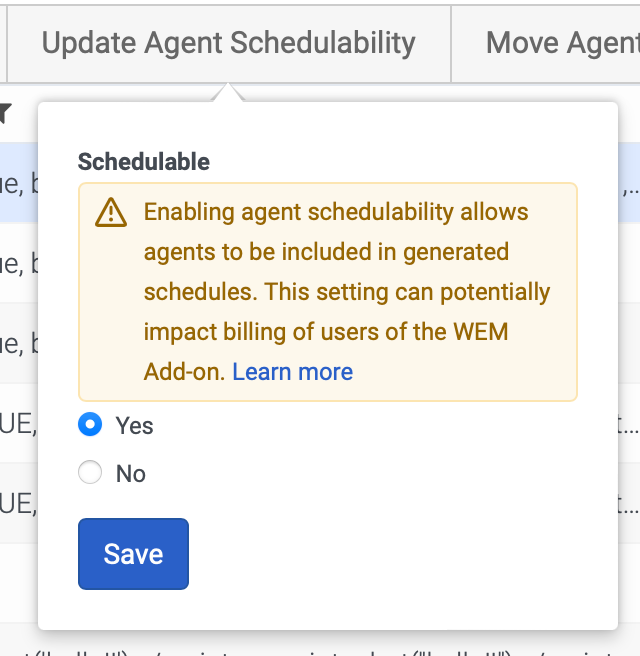Click the Schedulable heading label
The width and height of the screenshot is (640, 656).
tap(144, 162)
